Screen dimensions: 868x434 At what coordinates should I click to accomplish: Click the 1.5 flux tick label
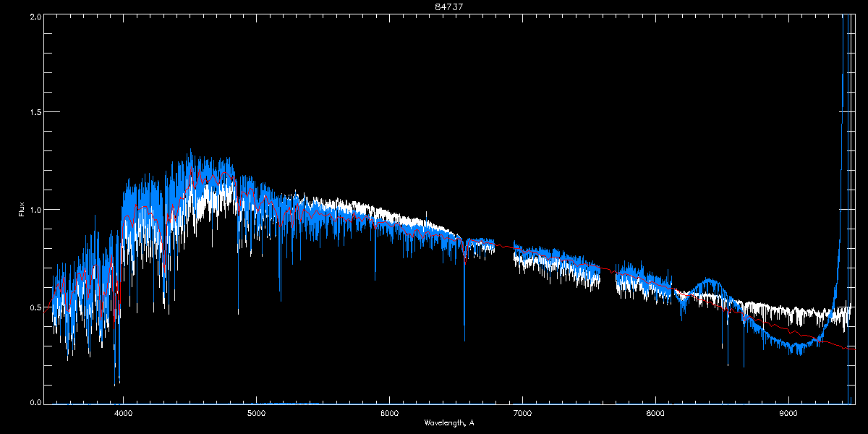tap(34, 112)
